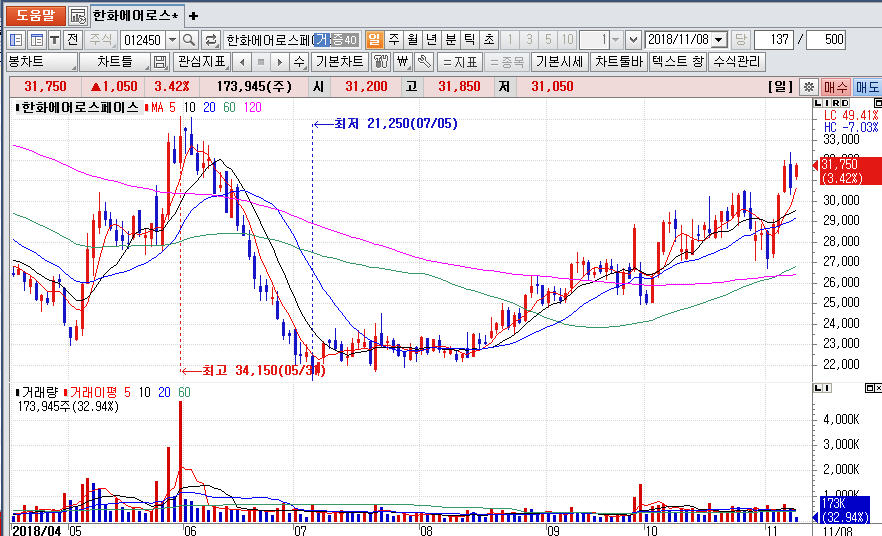Viewport: 882px width, 536px height.
Task: Click the red 매수 buy button
Action: 836,87
